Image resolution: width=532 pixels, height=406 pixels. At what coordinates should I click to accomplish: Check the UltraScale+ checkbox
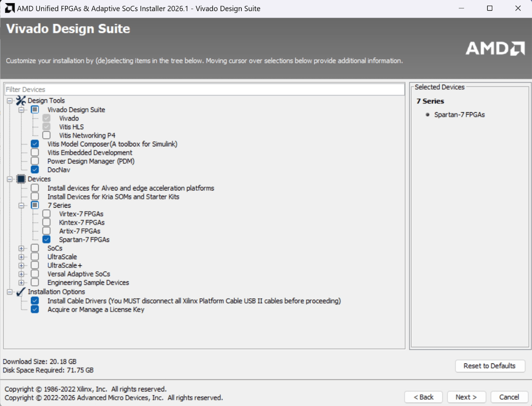point(35,265)
